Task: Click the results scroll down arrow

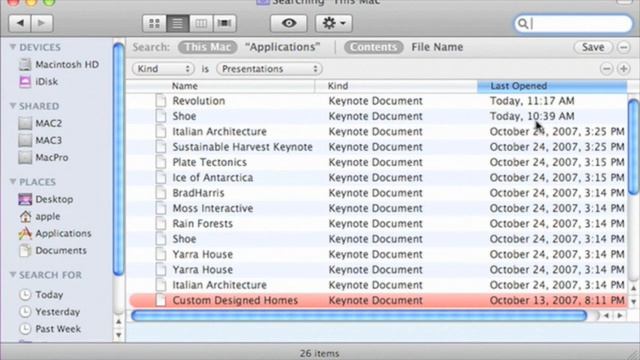Action: click(x=633, y=302)
